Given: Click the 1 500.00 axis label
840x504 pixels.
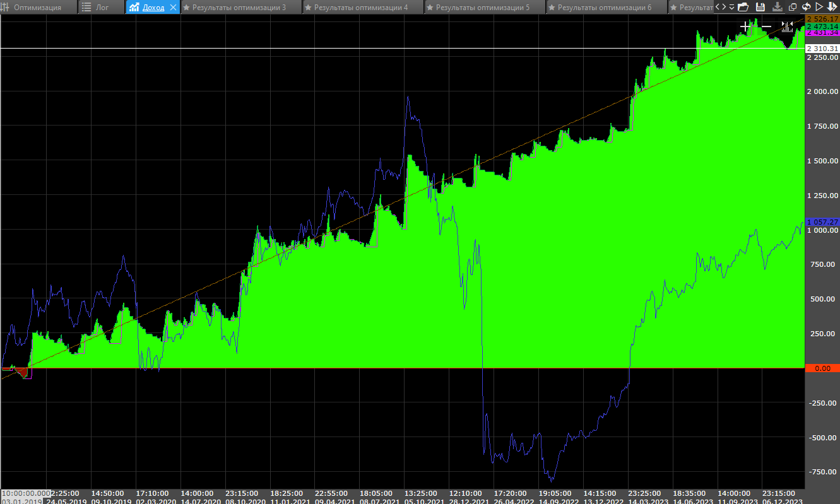Looking at the screenshot, I should (822, 161).
